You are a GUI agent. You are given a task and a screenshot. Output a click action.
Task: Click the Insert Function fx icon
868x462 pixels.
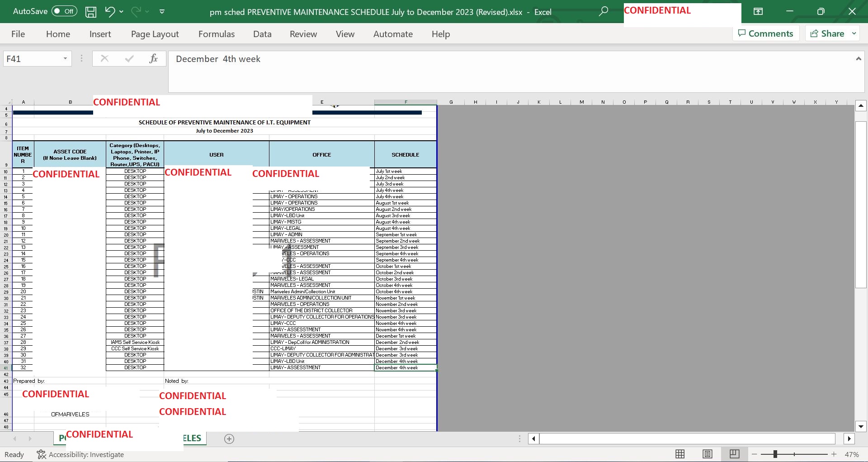[153, 59]
